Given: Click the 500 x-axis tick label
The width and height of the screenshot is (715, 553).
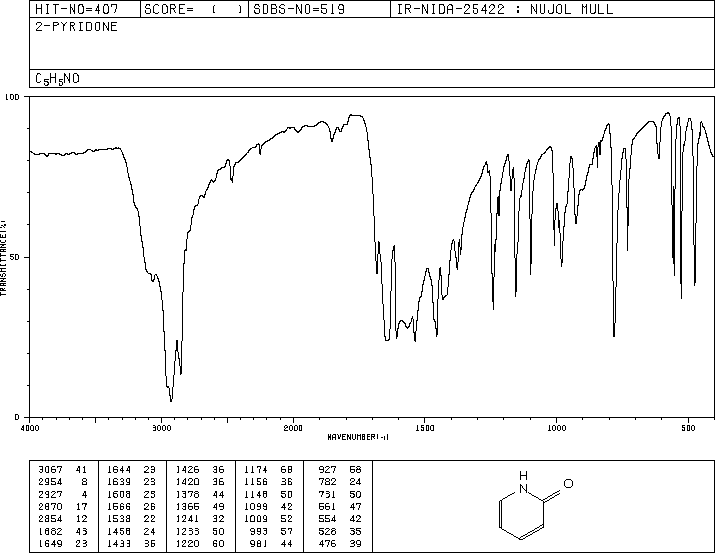Looking at the screenshot, I should point(688,428).
